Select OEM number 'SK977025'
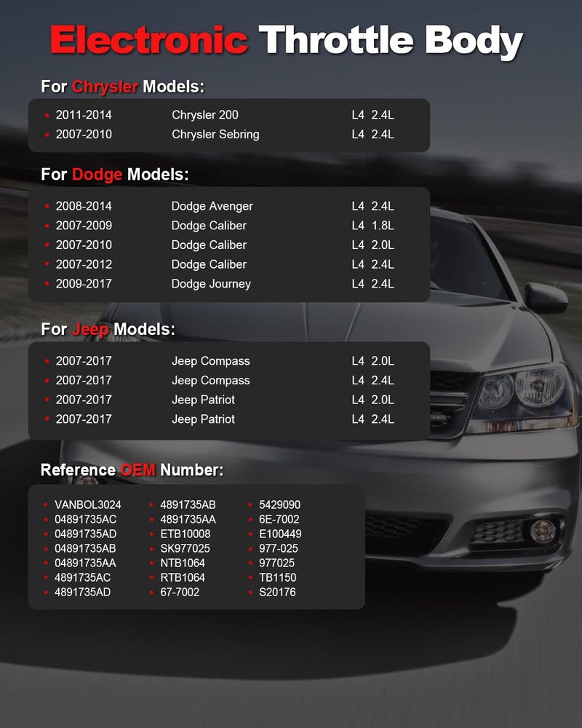This screenshot has height=728, width=582. [186, 548]
